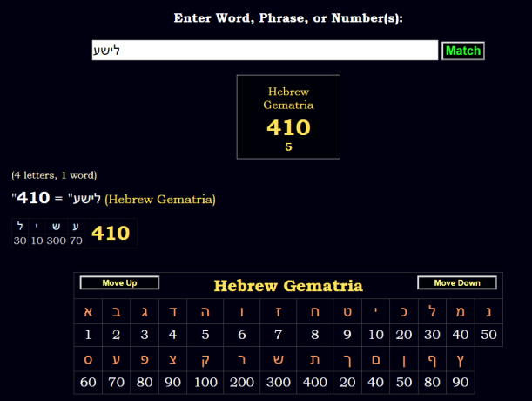The height and width of the screenshot is (401, 532).
Task: Click the Shin letter above value 300 in chart
Action: (x=279, y=359)
